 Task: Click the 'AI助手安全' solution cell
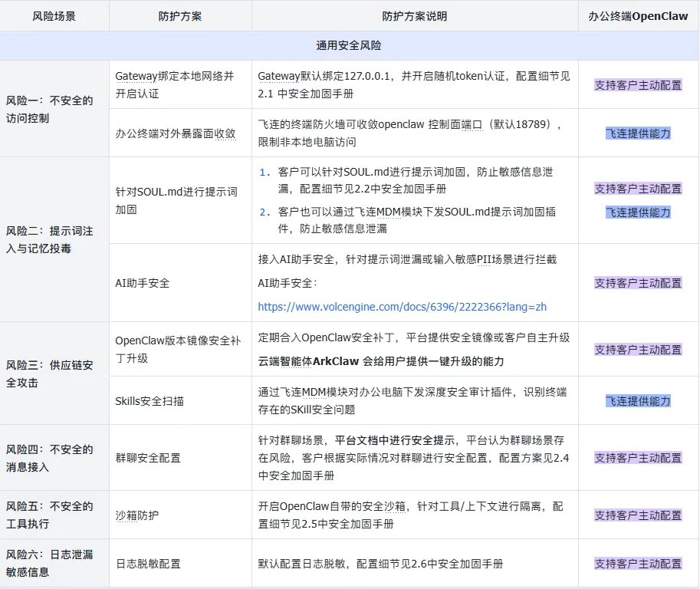pos(180,283)
